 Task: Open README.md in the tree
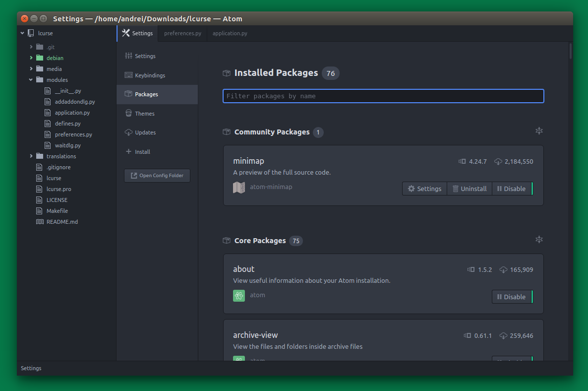(62, 222)
